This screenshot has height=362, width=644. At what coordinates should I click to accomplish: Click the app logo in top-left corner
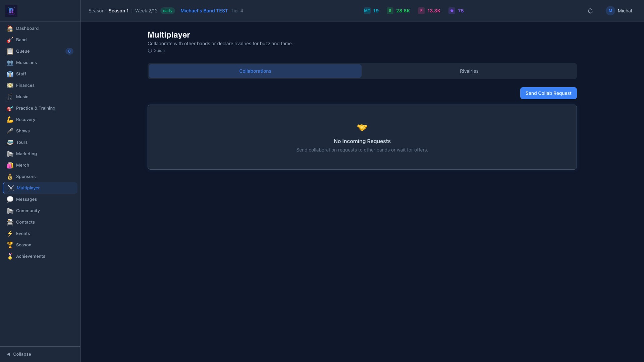point(11,11)
